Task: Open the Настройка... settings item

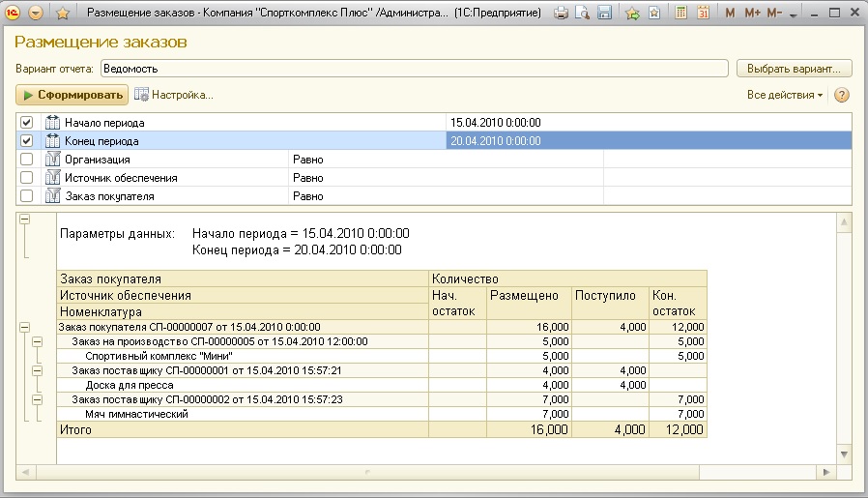Action: pyautogui.click(x=174, y=95)
